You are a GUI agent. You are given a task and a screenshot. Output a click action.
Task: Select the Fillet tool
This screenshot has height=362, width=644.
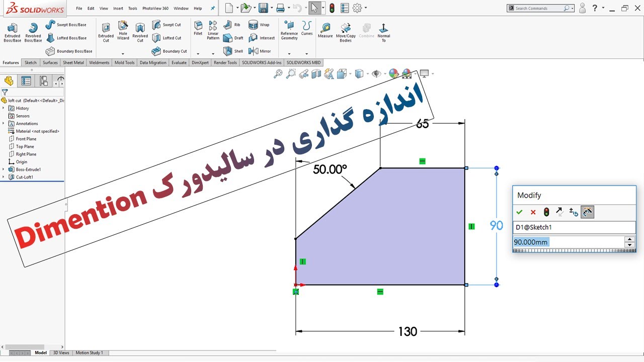(x=198, y=29)
